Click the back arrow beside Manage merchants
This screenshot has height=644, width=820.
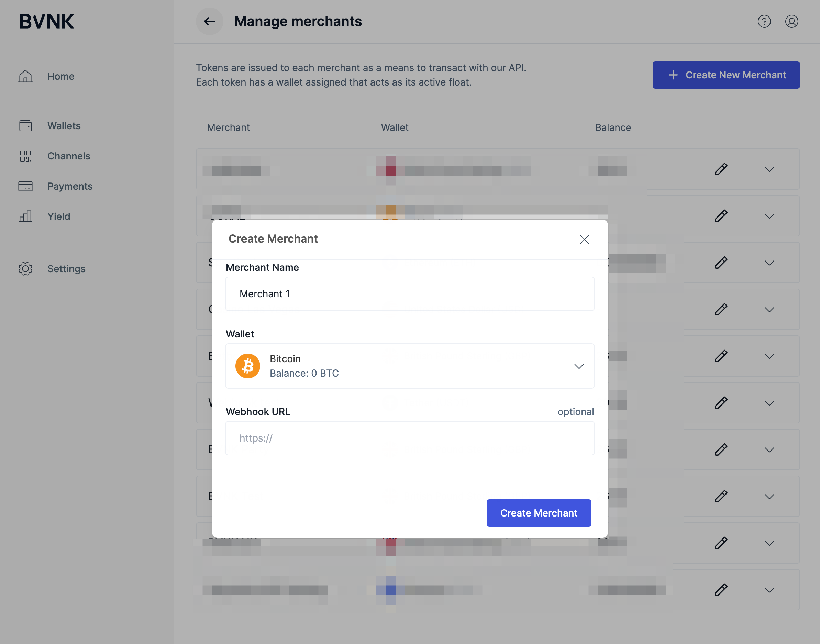209,22
